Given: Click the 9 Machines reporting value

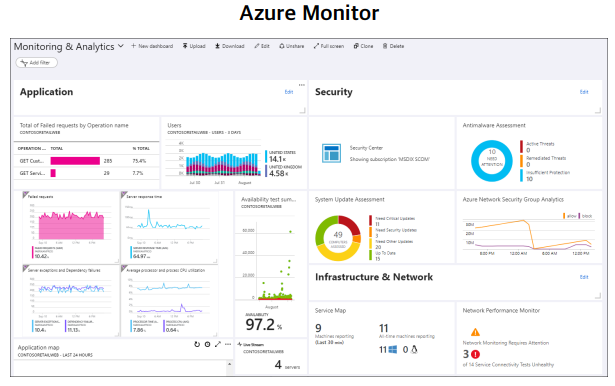Looking at the screenshot, I should click(x=318, y=328).
